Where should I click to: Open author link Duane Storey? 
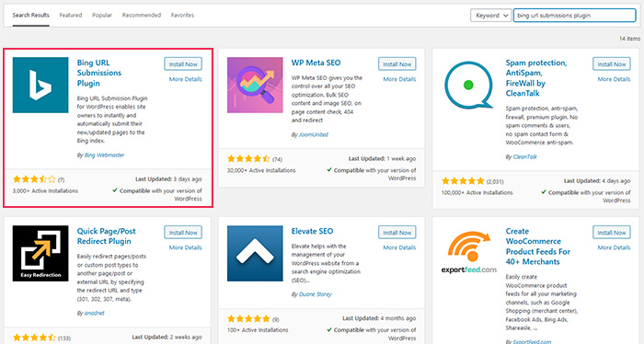pos(315,294)
